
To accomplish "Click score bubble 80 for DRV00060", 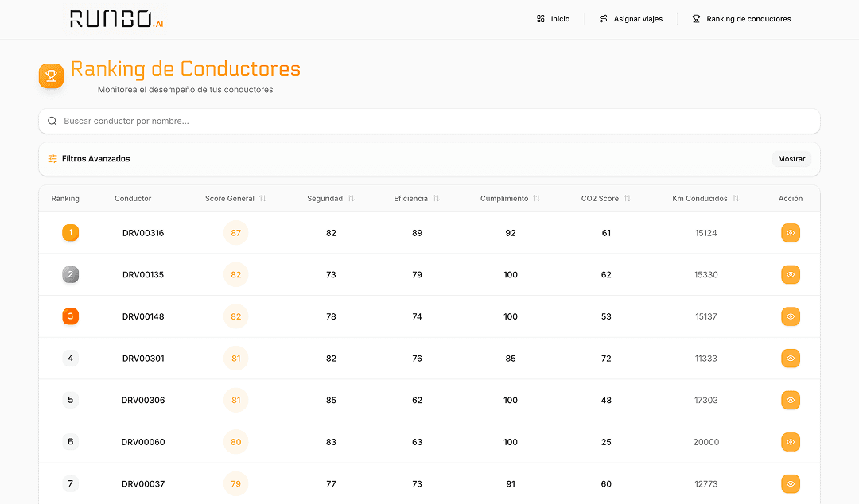I will click(235, 442).
